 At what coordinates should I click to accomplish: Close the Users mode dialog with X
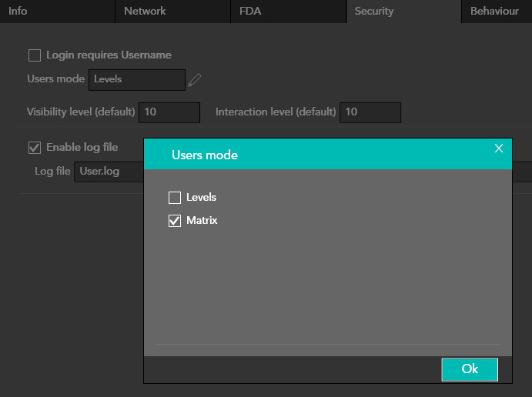coord(499,148)
